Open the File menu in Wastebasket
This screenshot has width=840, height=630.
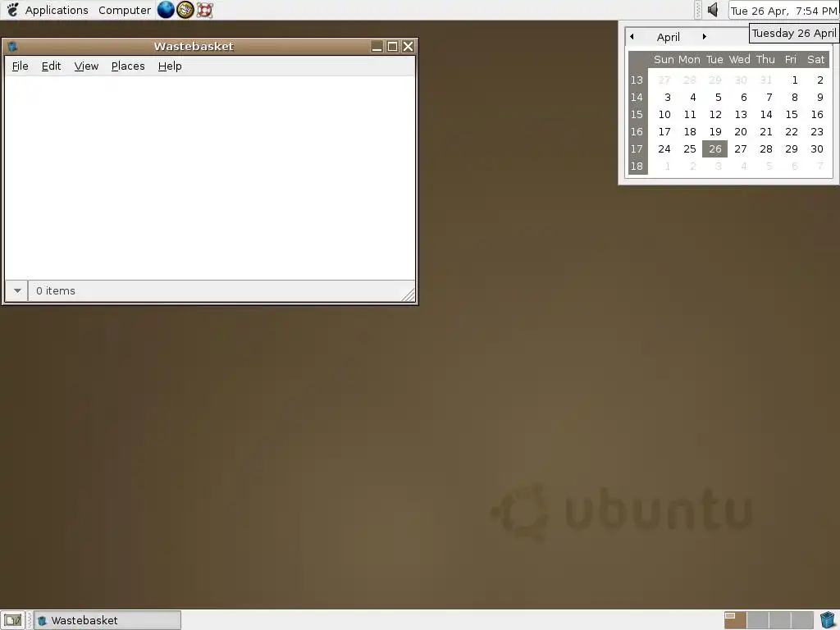tap(20, 66)
